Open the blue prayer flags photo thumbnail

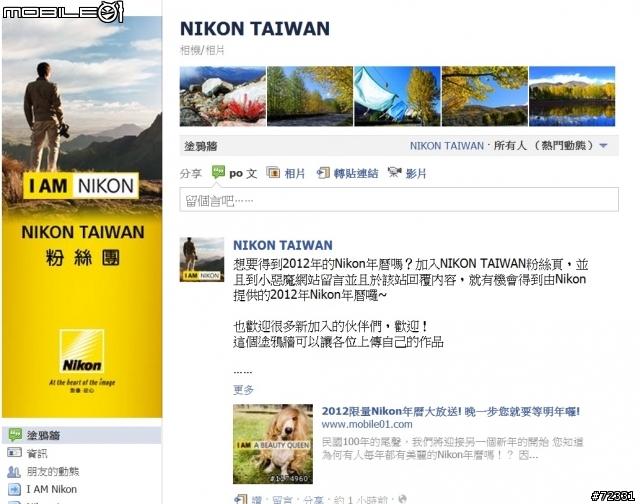point(397,96)
